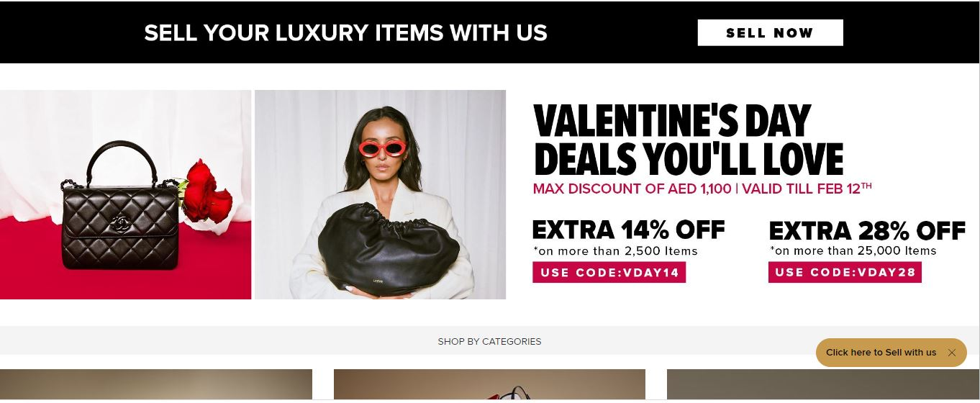
Task: Open the first category tile on left
Action: (156, 384)
